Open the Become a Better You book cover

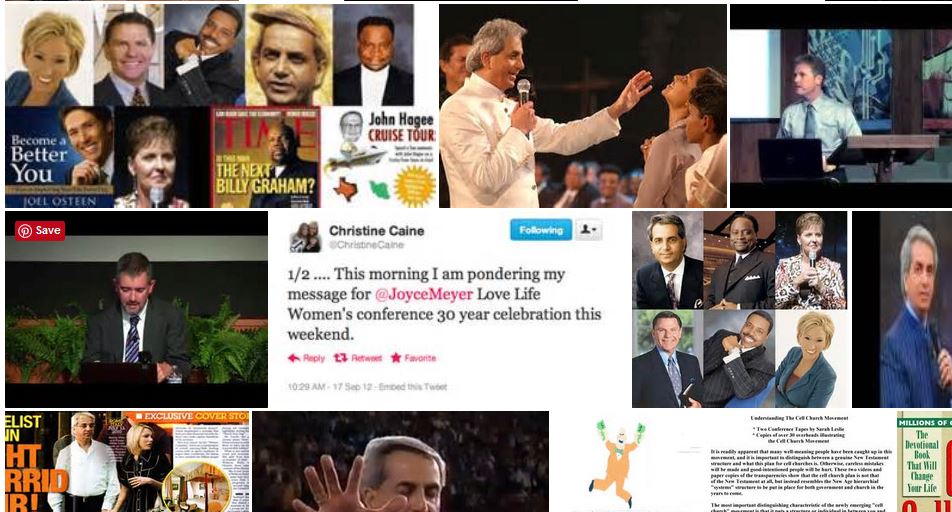60,157
